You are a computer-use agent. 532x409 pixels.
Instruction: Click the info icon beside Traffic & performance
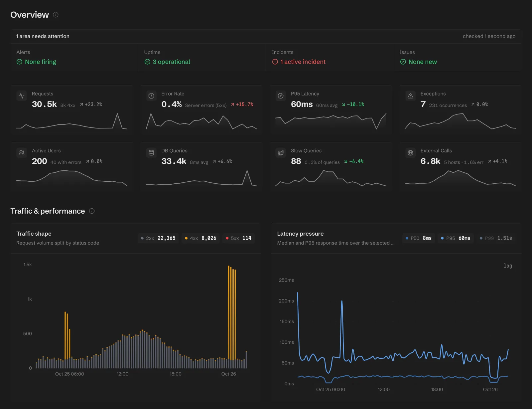[x=92, y=211]
